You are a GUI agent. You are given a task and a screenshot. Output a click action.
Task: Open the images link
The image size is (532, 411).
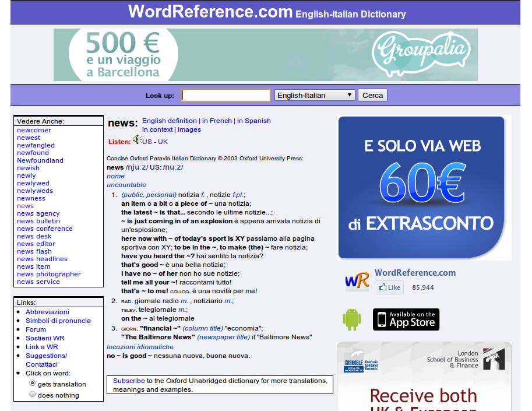point(189,129)
